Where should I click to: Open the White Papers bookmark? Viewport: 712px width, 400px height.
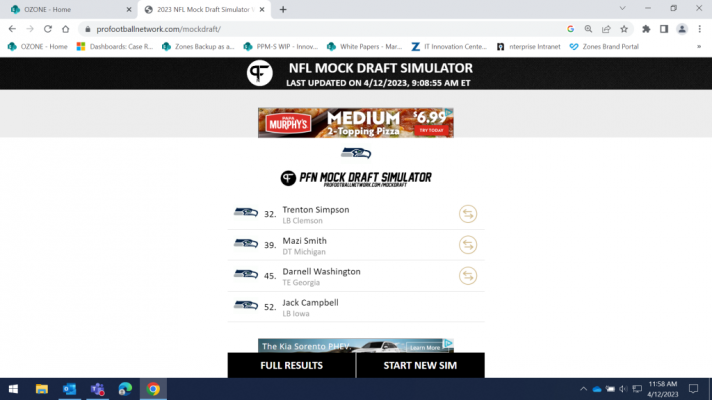coord(365,46)
